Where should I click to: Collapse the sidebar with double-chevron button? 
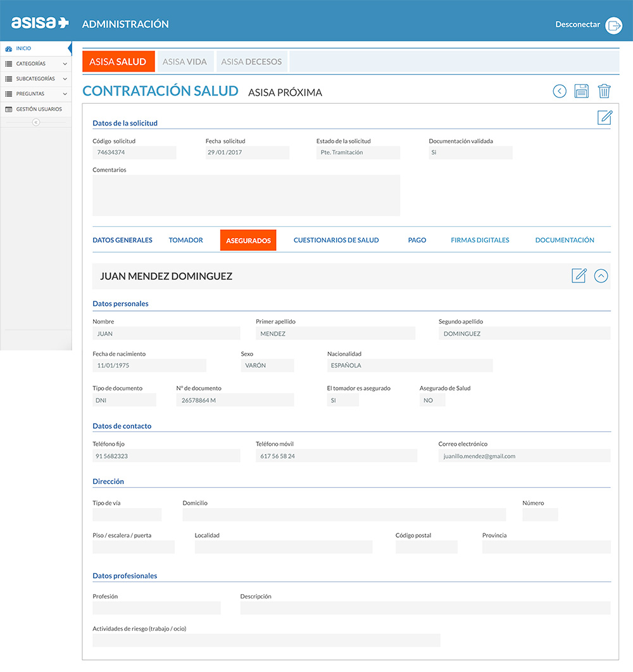click(x=36, y=122)
